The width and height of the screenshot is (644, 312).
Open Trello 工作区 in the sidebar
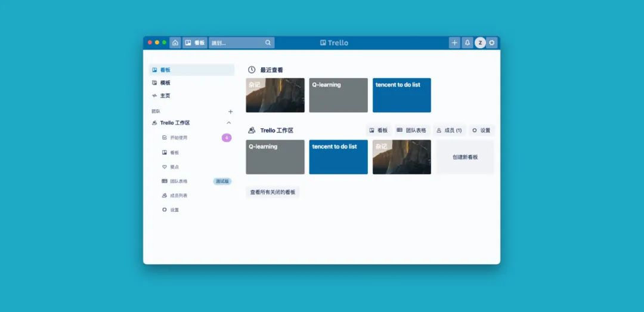click(x=175, y=123)
